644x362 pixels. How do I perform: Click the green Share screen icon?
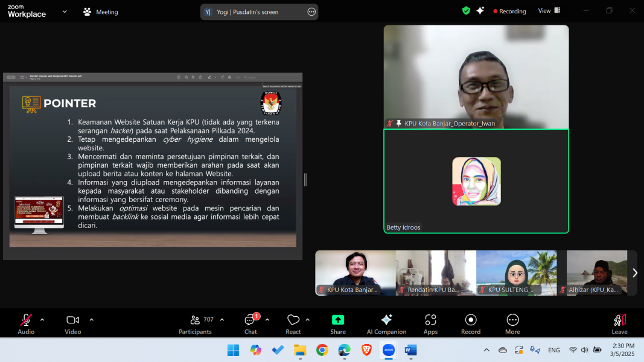click(338, 320)
